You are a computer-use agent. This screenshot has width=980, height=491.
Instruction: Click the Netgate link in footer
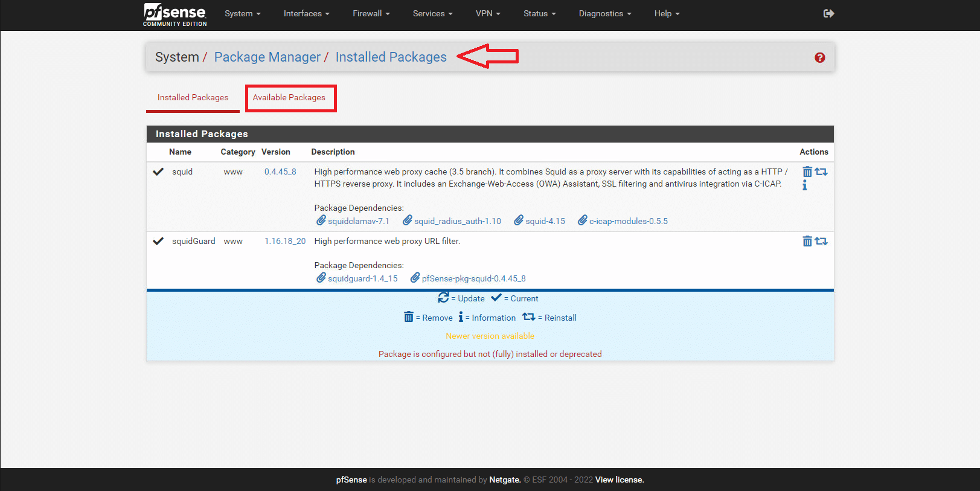coord(505,480)
